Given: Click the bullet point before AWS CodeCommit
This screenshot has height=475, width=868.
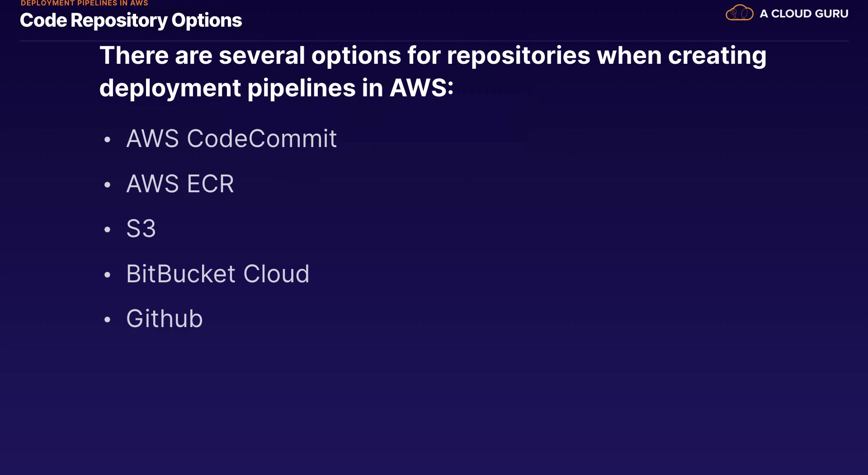Looking at the screenshot, I should point(107,139).
